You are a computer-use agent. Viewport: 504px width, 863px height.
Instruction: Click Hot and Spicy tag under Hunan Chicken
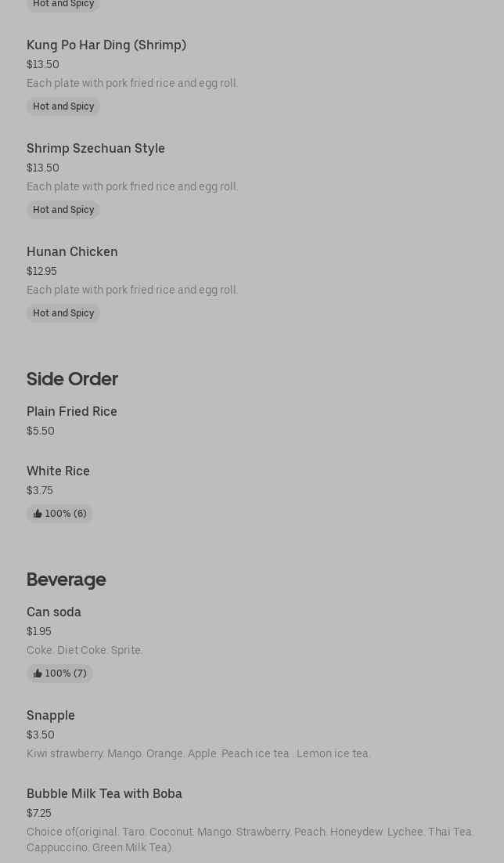[63, 313]
